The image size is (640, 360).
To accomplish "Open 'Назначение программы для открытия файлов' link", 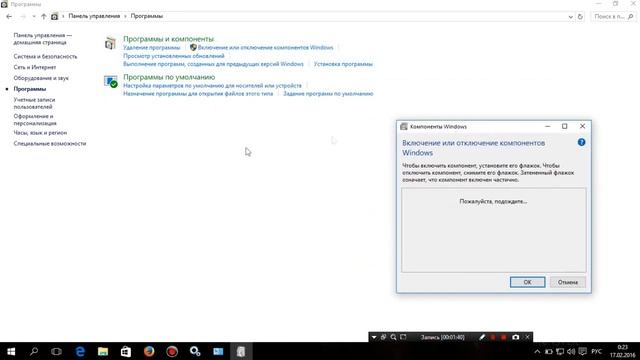I will tap(198, 93).
